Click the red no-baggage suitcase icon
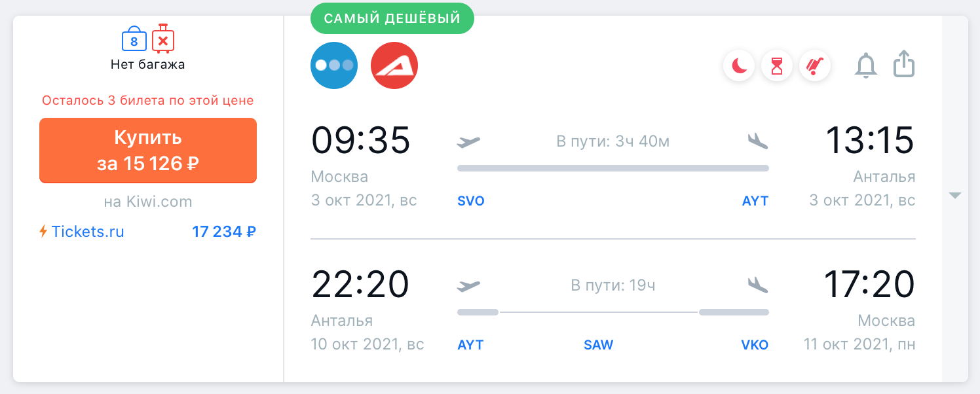 [163, 39]
